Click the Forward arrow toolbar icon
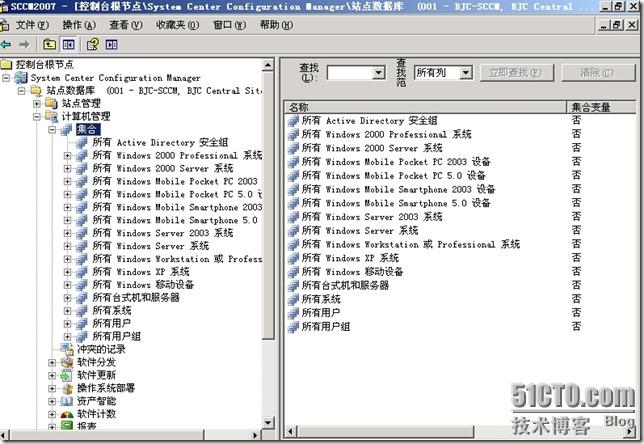This screenshot has width=644, height=444. pos(24,44)
